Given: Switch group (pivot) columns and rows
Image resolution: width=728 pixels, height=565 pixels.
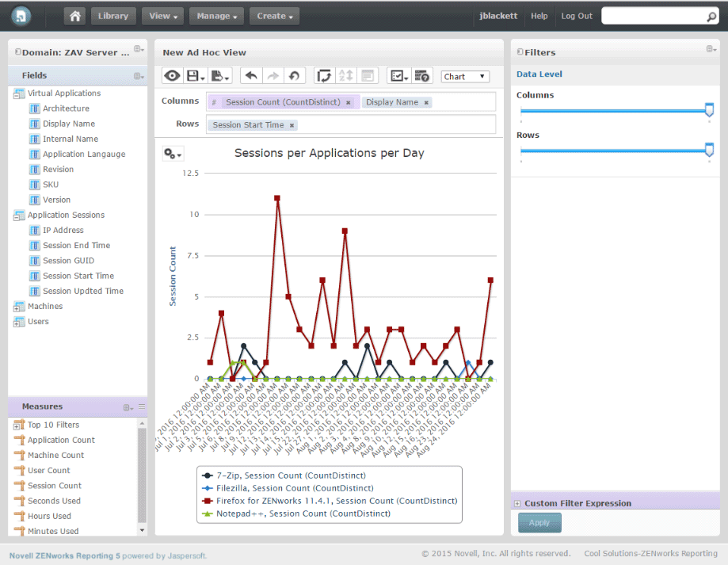Looking at the screenshot, I should (x=324, y=75).
